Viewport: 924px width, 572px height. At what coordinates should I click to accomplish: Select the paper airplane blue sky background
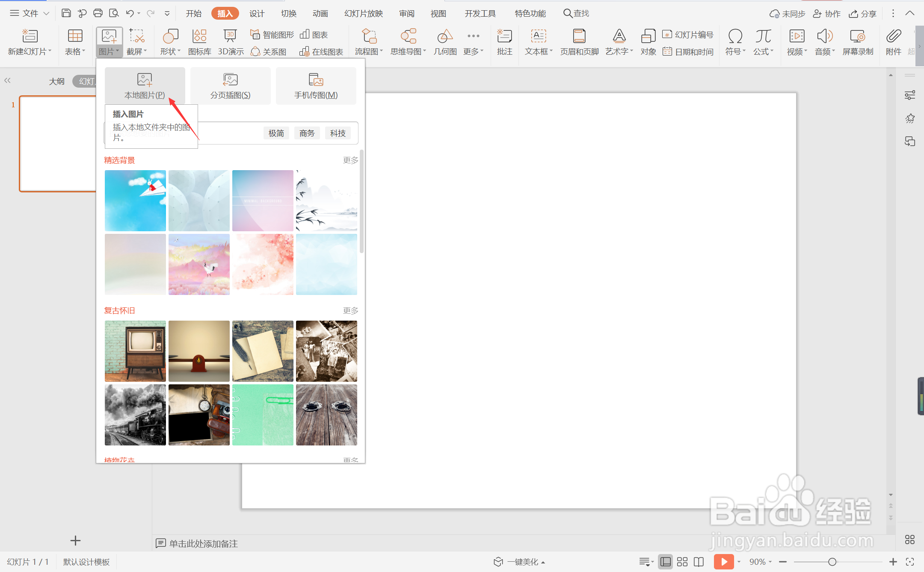coord(135,200)
